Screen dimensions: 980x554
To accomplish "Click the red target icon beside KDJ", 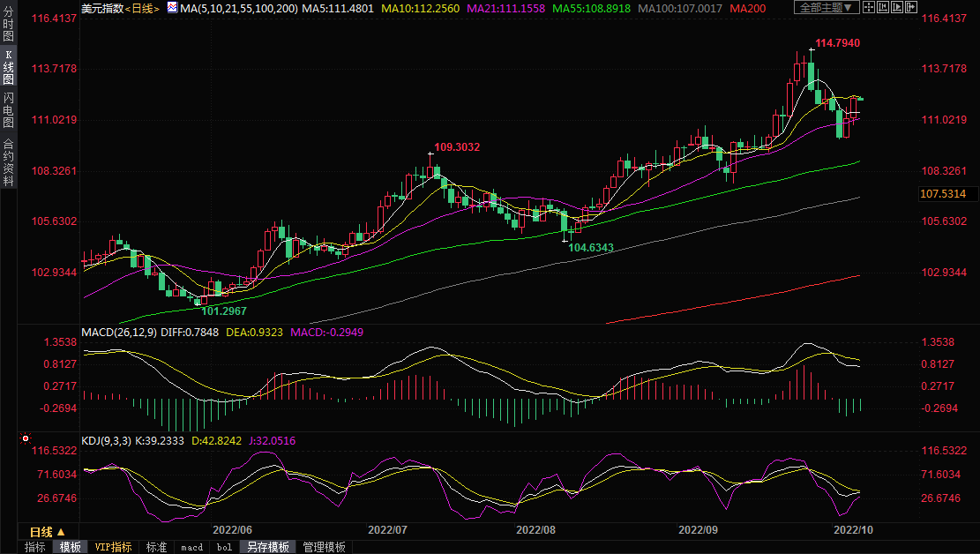I will (x=26, y=438).
